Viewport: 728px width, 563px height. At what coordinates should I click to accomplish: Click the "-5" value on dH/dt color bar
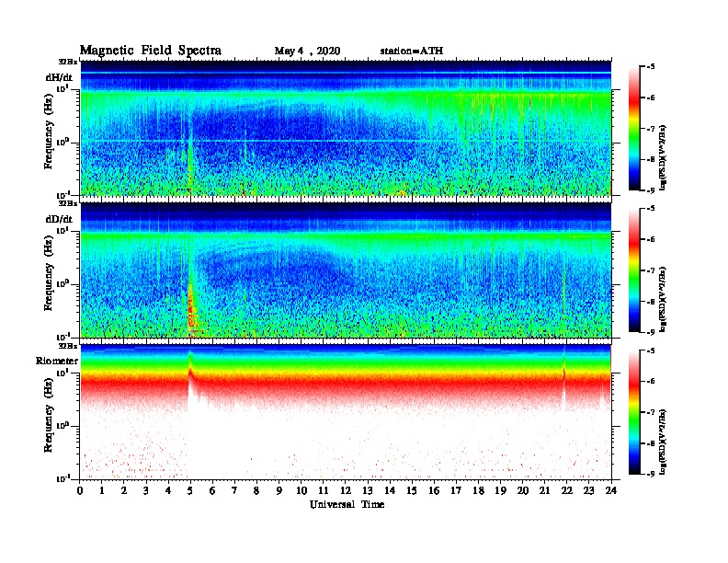pyautogui.click(x=650, y=67)
